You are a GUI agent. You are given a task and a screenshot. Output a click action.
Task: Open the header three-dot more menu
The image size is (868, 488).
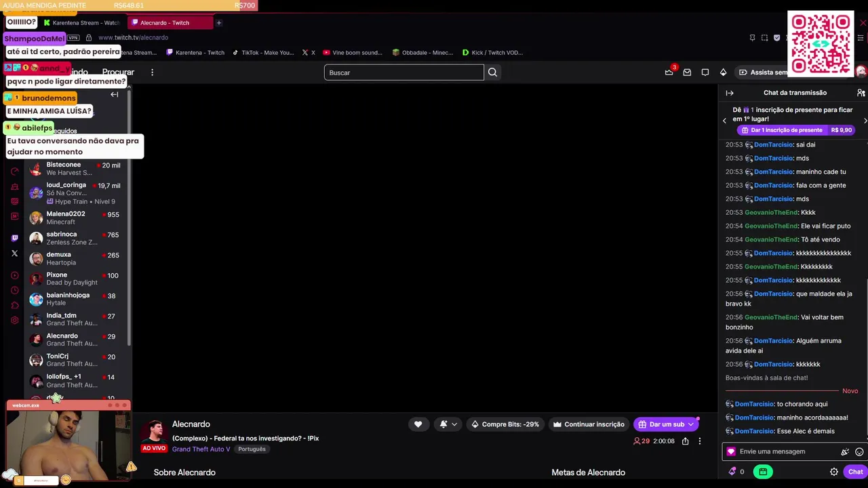[x=152, y=72]
